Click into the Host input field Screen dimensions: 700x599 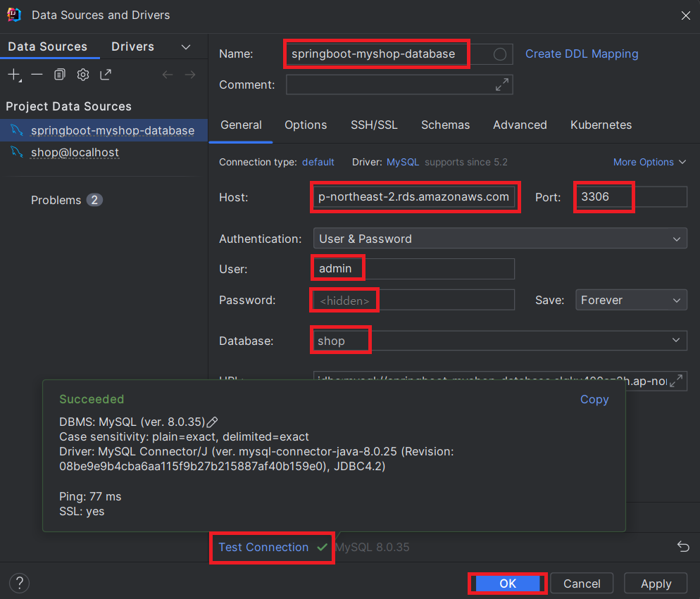tap(414, 197)
